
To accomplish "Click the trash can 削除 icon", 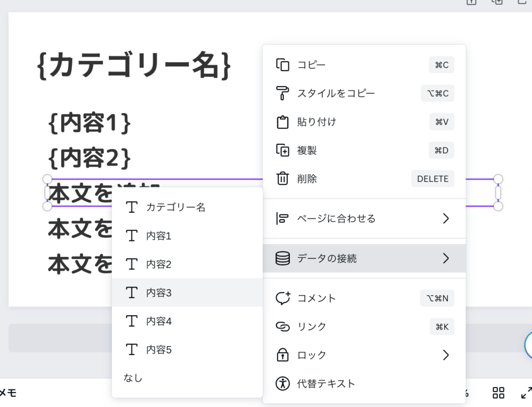I will (282, 179).
